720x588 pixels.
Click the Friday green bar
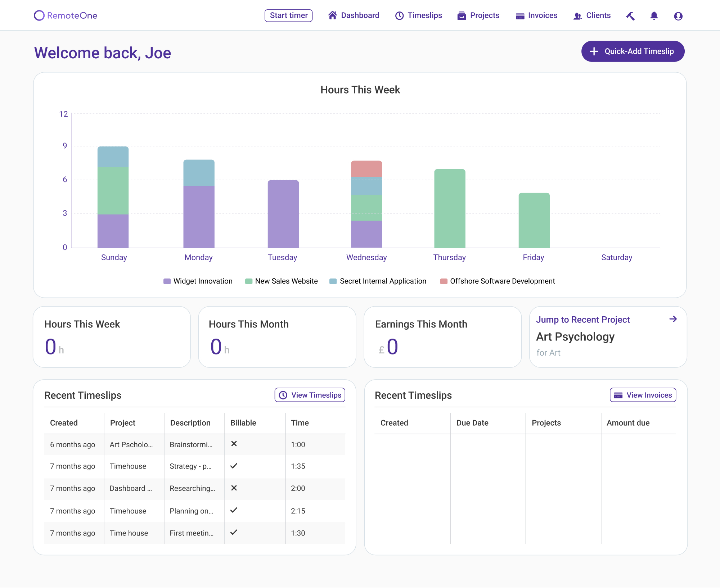click(534, 221)
